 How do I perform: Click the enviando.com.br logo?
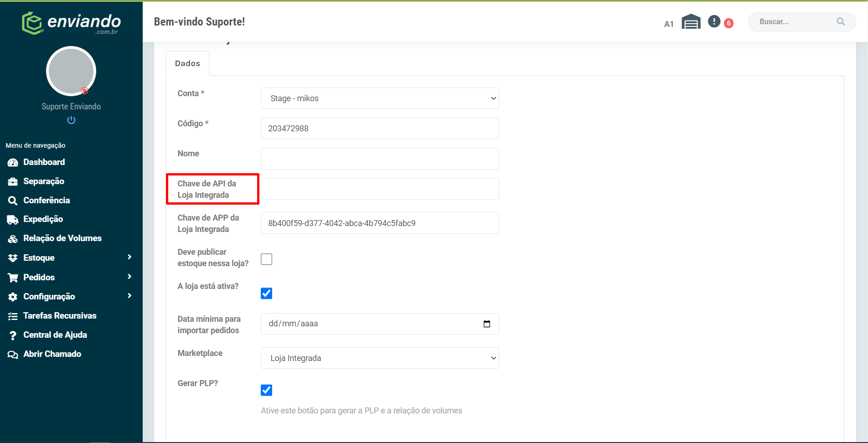coord(71,23)
